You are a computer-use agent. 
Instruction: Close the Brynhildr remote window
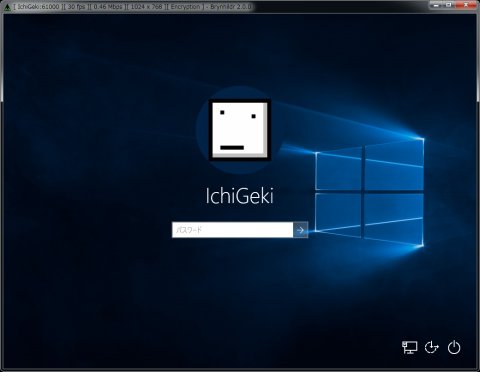(x=466, y=5)
